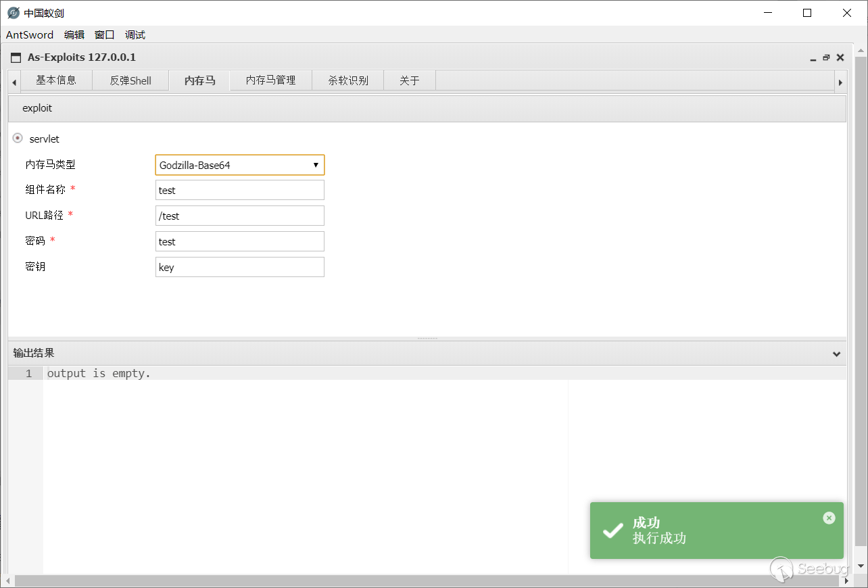Minimize the As-Exploits inner window

813,58
